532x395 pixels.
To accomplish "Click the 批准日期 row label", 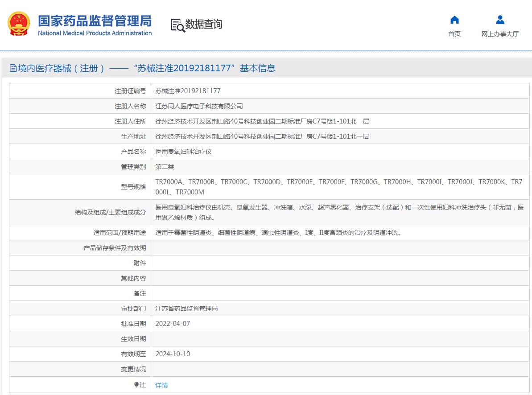I will point(133,324).
